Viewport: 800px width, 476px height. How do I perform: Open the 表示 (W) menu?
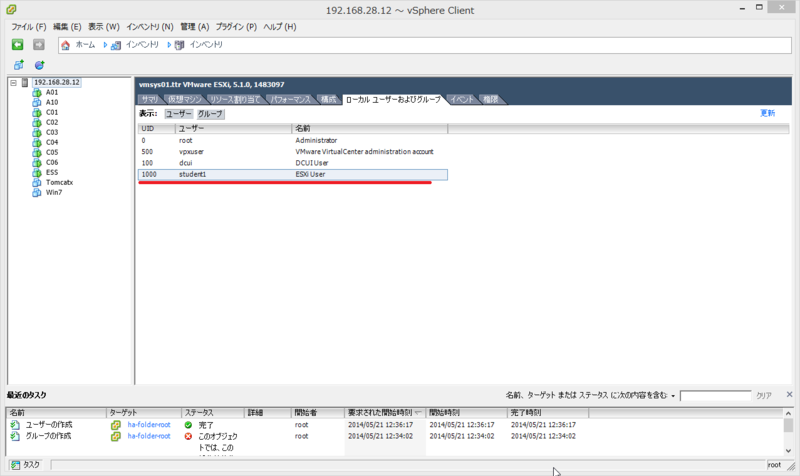[x=104, y=27]
